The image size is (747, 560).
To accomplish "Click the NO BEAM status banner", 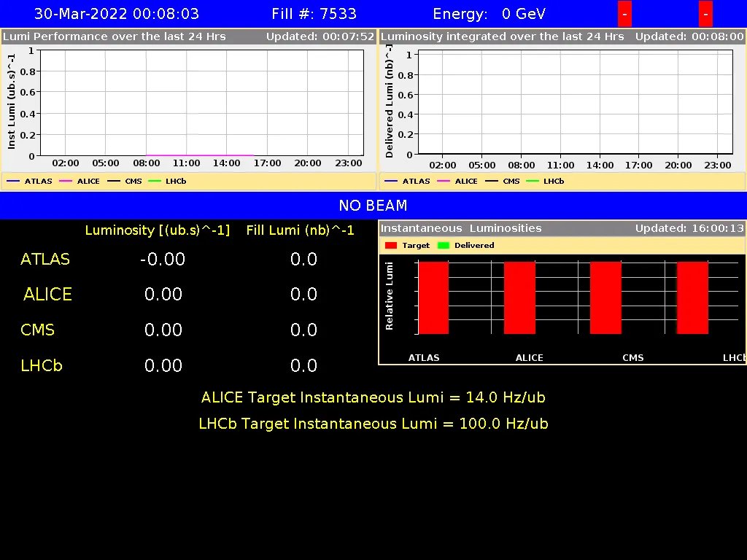I will tap(373, 206).
